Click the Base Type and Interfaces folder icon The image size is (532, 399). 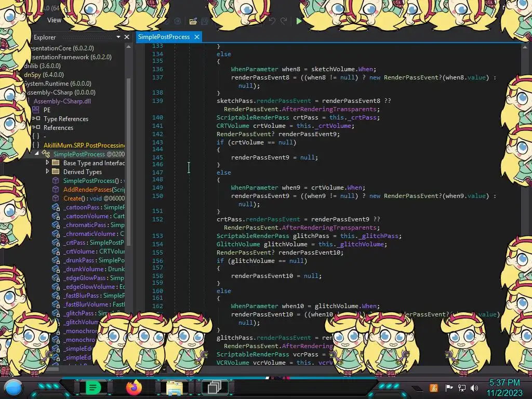pos(56,163)
